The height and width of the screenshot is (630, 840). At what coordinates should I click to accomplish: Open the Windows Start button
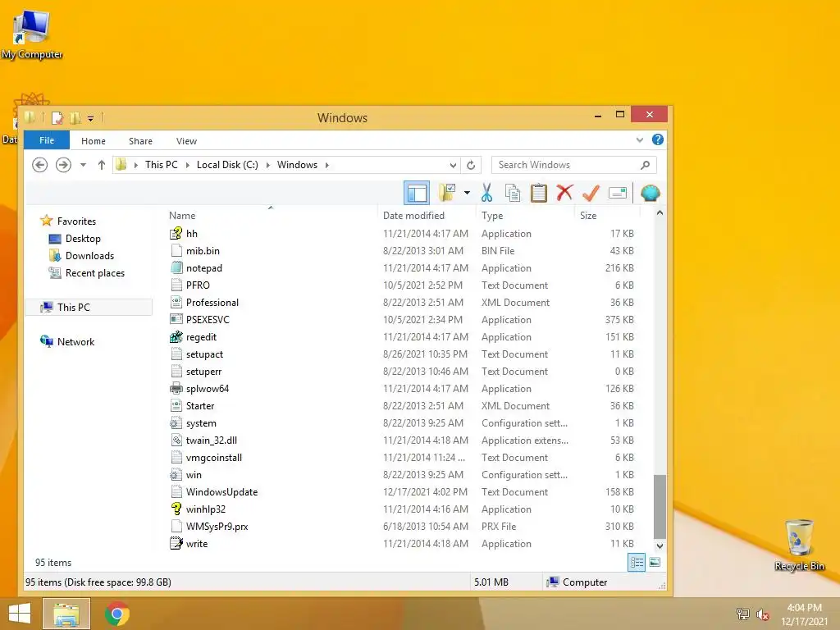(20, 614)
